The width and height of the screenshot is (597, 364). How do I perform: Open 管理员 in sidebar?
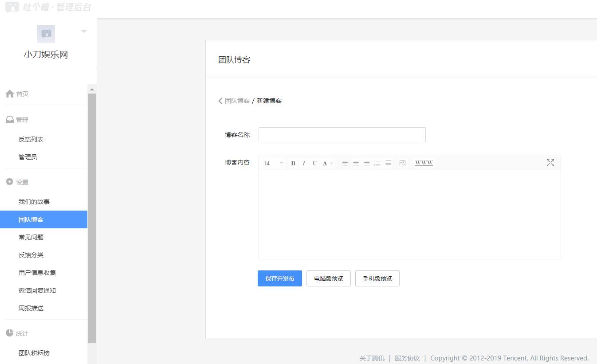tap(27, 157)
